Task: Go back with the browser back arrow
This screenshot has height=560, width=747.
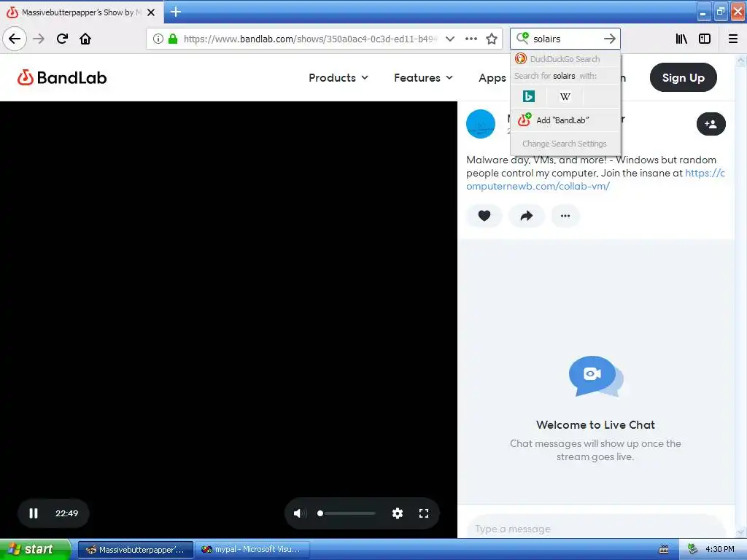Action: coord(15,39)
